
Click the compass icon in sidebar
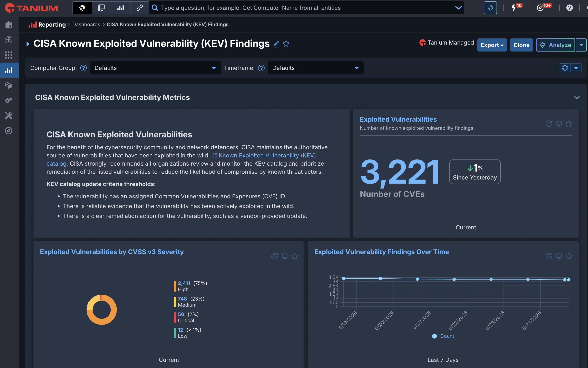point(9,131)
